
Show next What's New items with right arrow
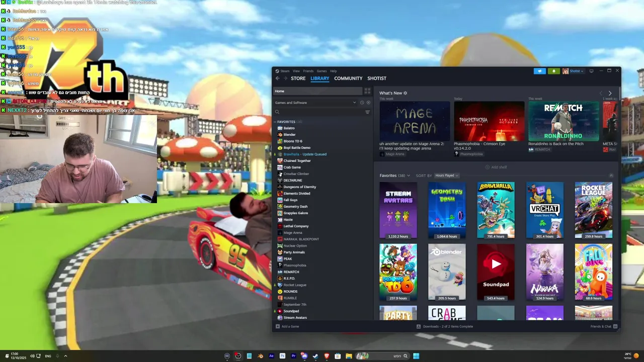(610, 93)
